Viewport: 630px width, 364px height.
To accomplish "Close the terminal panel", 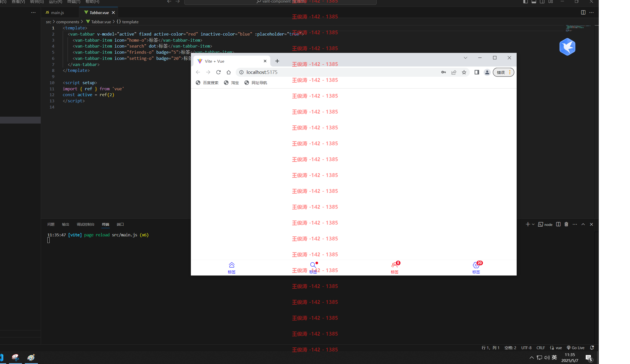I will coord(591,224).
